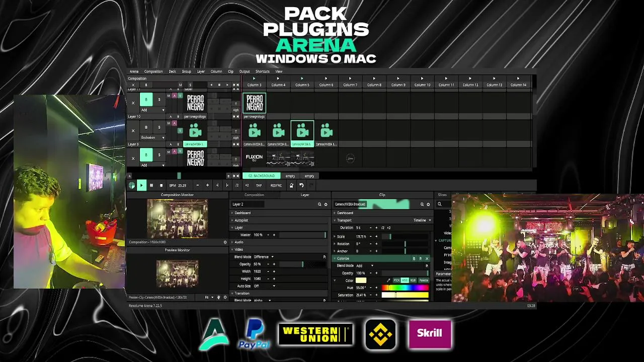Toggle composition Bypass B button
Image resolution: width=644 pixels, height=362 pixels.
click(x=146, y=85)
